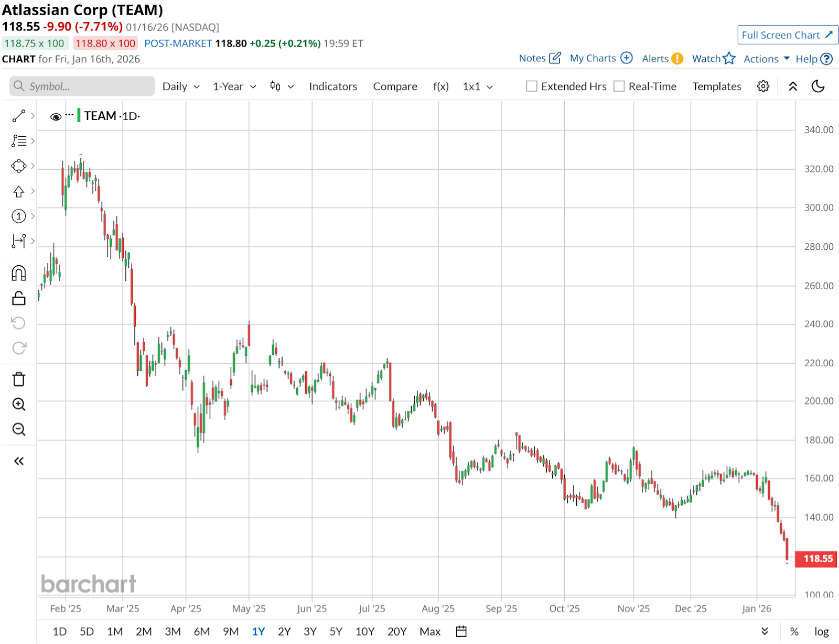This screenshot has height=644, width=839.
Task: Select the arrow marker tool
Action: pyautogui.click(x=19, y=191)
